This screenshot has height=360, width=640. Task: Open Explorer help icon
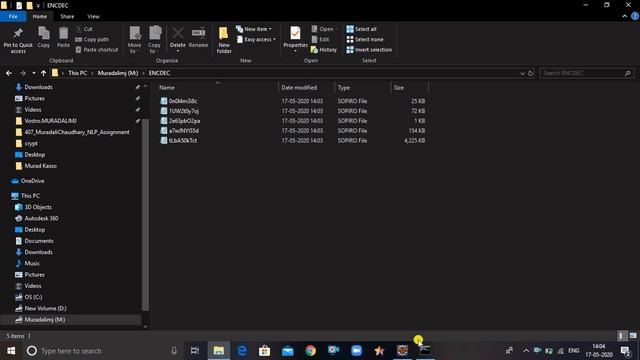pos(635,16)
